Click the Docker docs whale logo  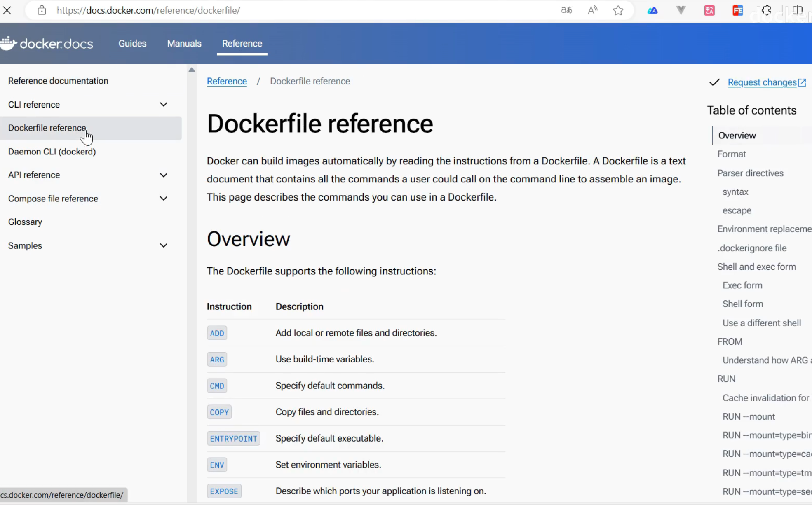pos(9,43)
